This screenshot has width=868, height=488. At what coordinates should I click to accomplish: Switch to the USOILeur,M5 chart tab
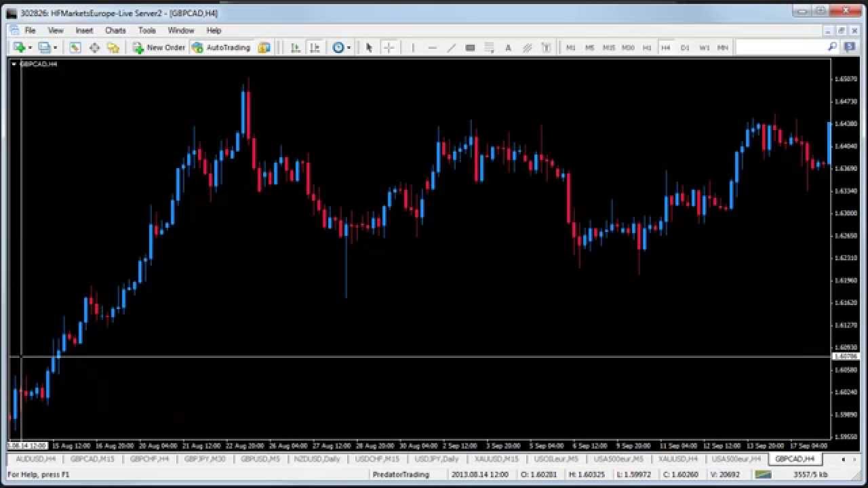coord(556,459)
